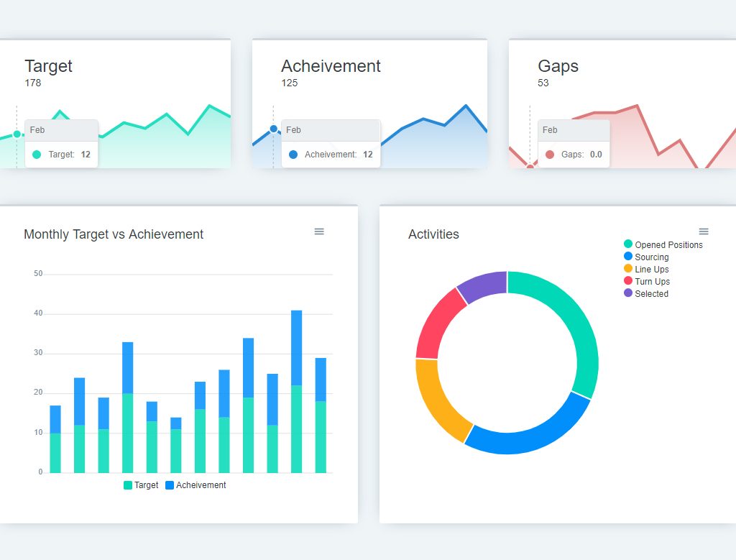Click the Target card heading
The width and height of the screenshot is (736, 560).
(x=48, y=66)
